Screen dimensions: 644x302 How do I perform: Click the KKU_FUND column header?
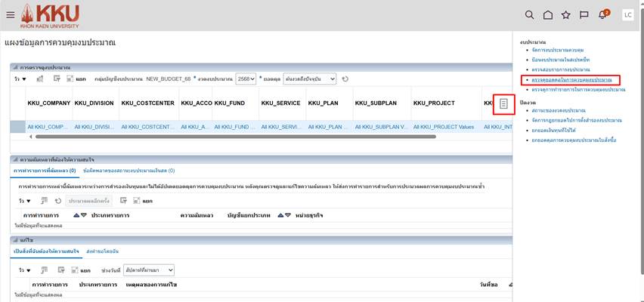pyautogui.click(x=235, y=103)
